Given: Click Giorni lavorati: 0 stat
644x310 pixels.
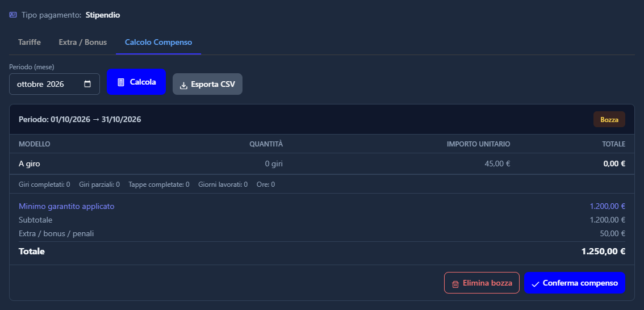Looking at the screenshot, I should pyautogui.click(x=223, y=185).
